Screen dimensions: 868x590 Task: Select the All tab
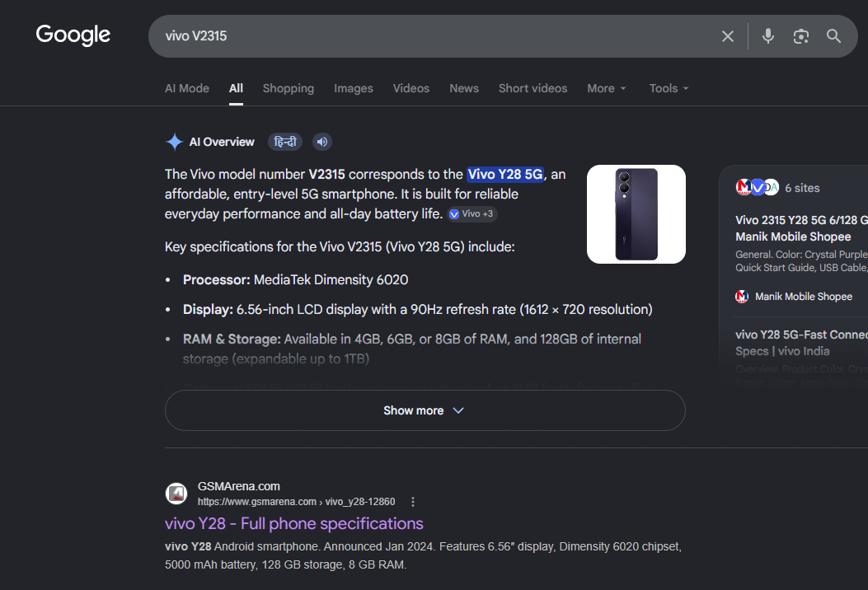pos(236,88)
